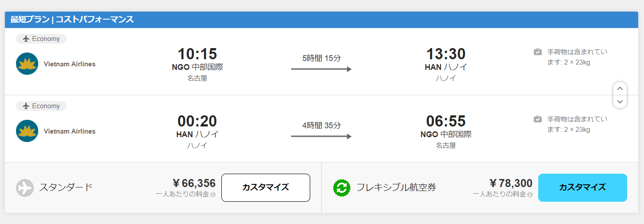The image size is (644, 224).
Task: Click the 10:15 NGO departure time
Action: tap(197, 54)
